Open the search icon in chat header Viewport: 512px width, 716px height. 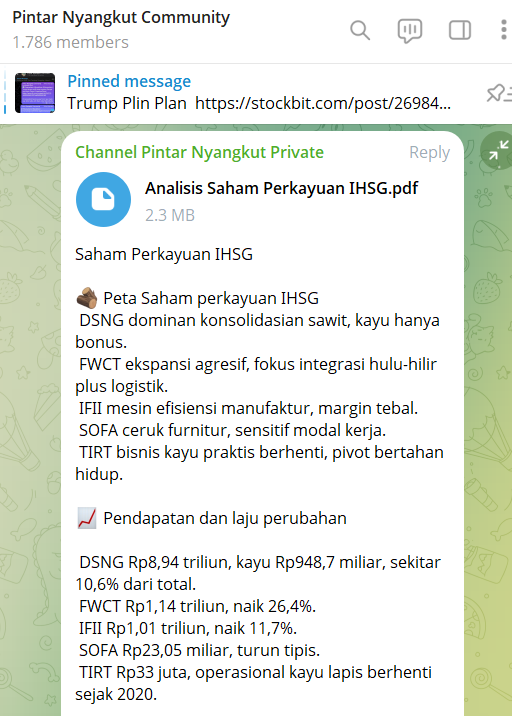click(360, 31)
